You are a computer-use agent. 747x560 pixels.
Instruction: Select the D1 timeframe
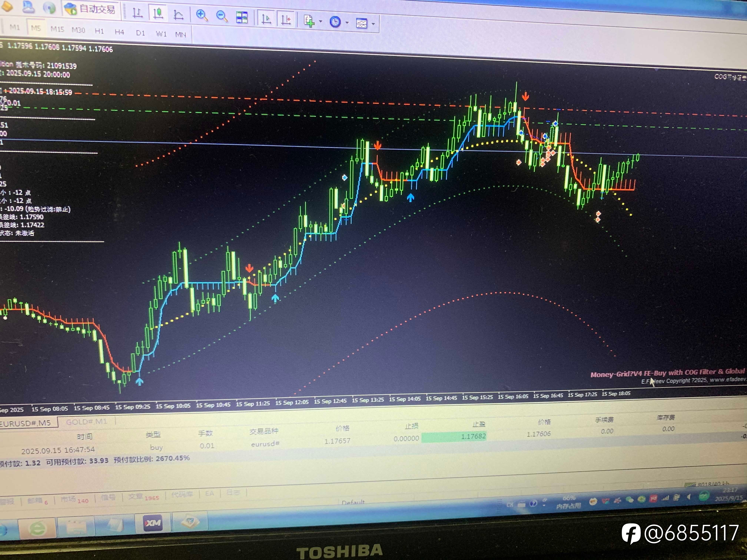pos(140,33)
